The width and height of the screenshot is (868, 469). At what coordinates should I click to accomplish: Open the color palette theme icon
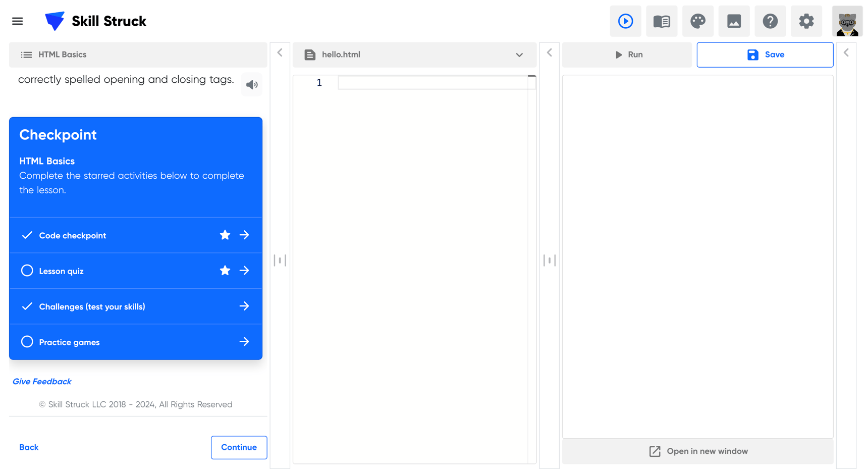pyautogui.click(x=697, y=21)
